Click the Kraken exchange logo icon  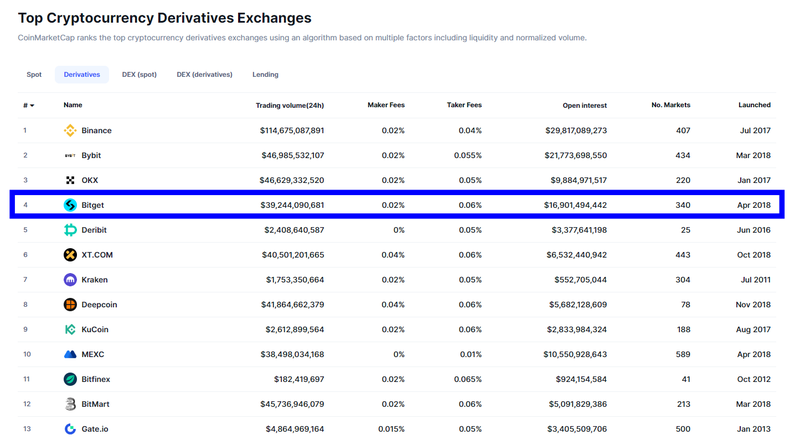tap(70, 280)
